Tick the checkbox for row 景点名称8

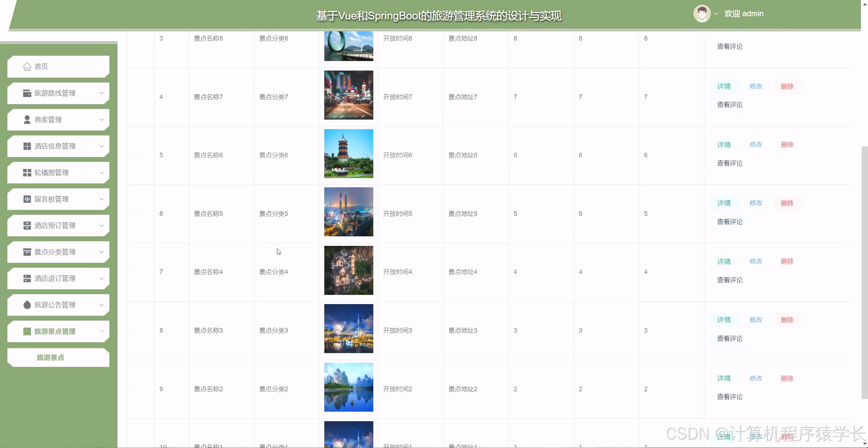136,38
